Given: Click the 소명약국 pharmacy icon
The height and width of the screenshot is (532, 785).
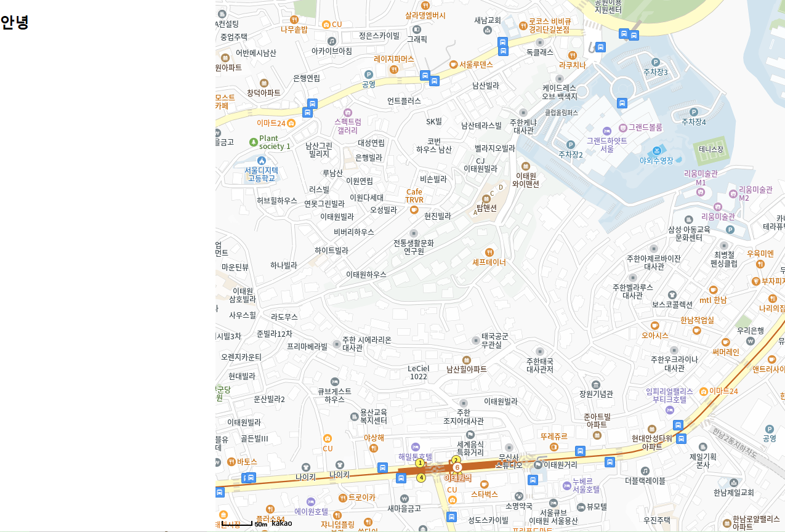Looking at the screenshot, I should pos(518,496).
